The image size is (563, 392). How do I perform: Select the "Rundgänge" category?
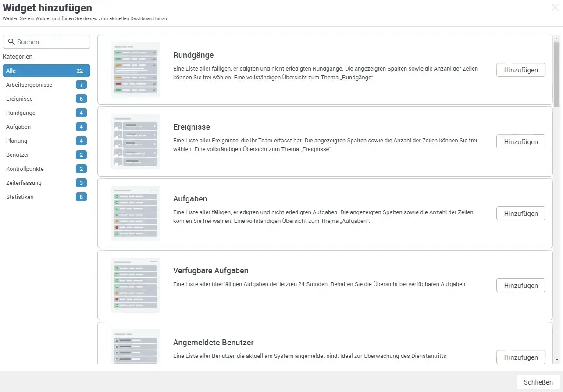(46, 113)
